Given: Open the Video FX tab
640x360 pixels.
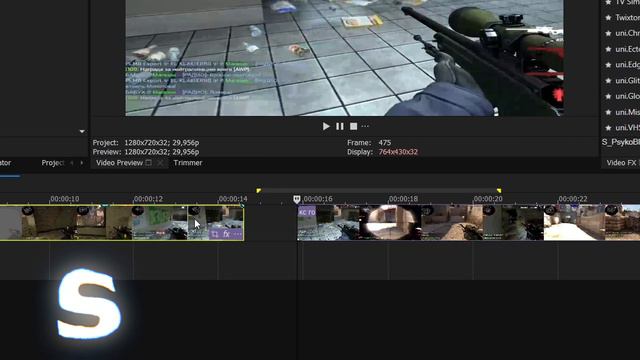Looking at the screenshot, I should (x=621, y=162).
